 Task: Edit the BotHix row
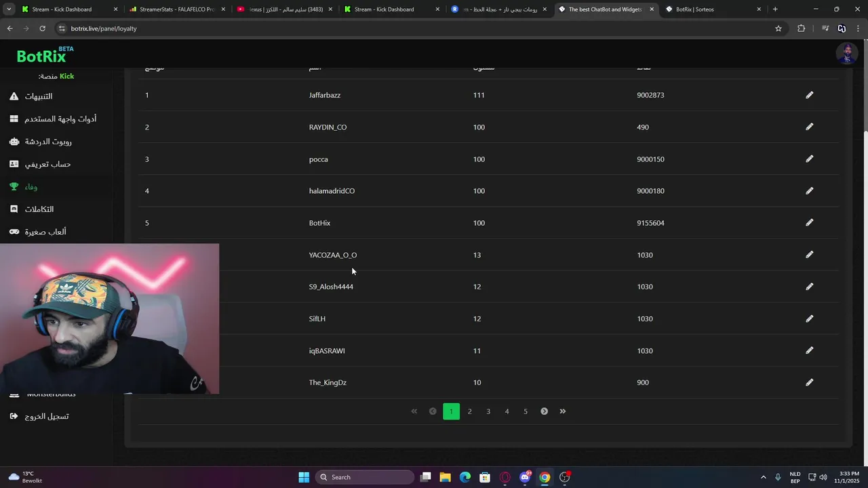click(809, 222)
